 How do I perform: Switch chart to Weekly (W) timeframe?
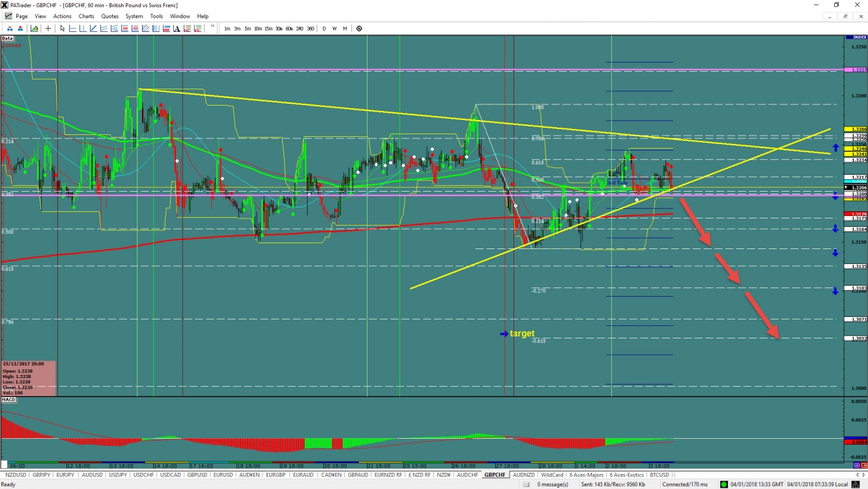[334, 28]
